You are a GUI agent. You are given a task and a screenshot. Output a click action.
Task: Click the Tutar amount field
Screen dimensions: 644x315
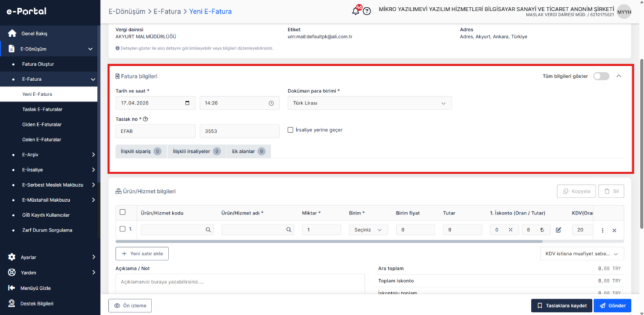(463, 230)
